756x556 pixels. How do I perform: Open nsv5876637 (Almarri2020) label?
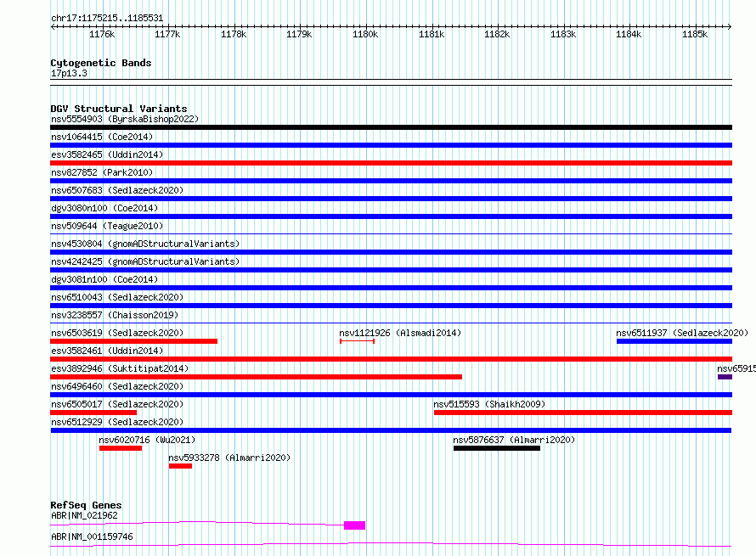tap(514, 440)
